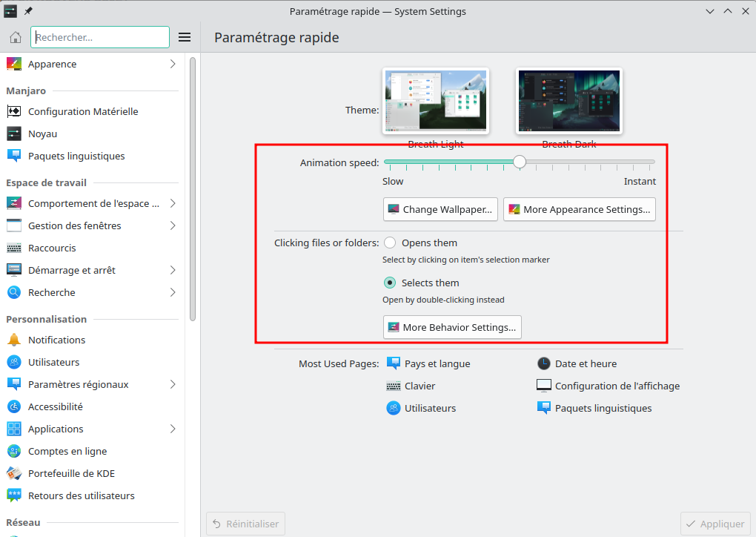The height and width of the screenshot is (537, 756).
Task: Open Configuration Matérielle icon
Action: point(14,111)
